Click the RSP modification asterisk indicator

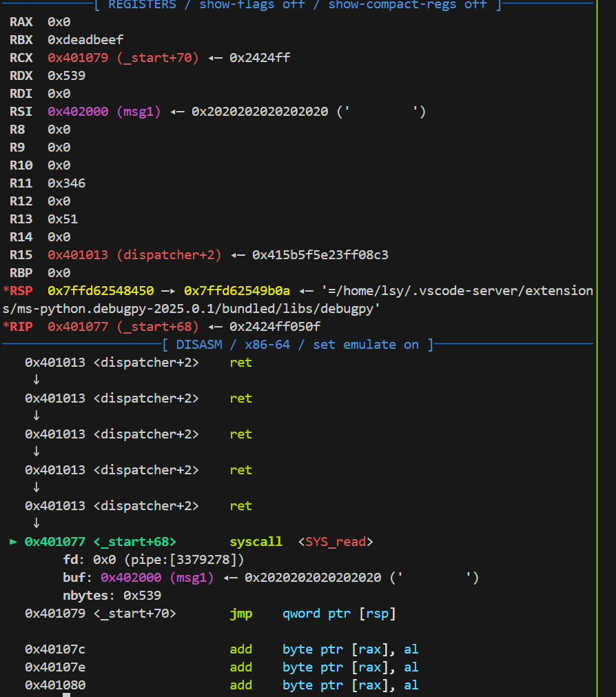coord(6,290)
